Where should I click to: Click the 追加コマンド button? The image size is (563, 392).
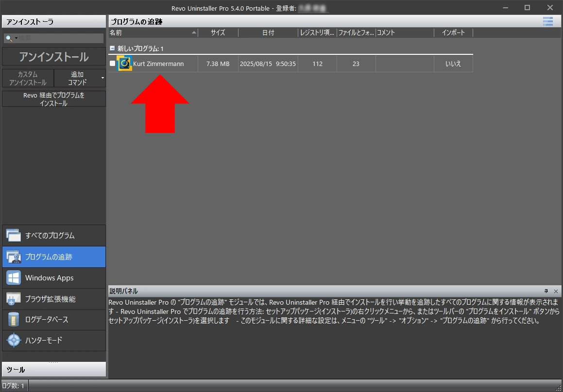click(x=77, y=78)
